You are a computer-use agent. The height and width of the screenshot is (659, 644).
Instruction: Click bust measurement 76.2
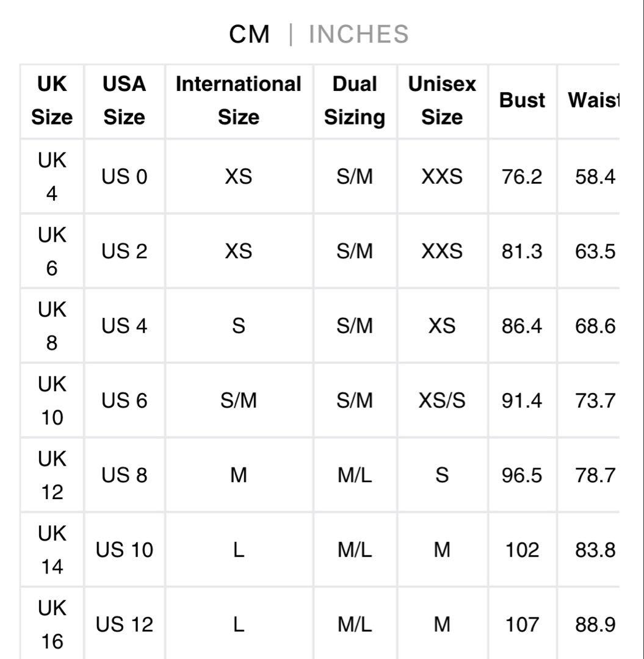(522, 177)
